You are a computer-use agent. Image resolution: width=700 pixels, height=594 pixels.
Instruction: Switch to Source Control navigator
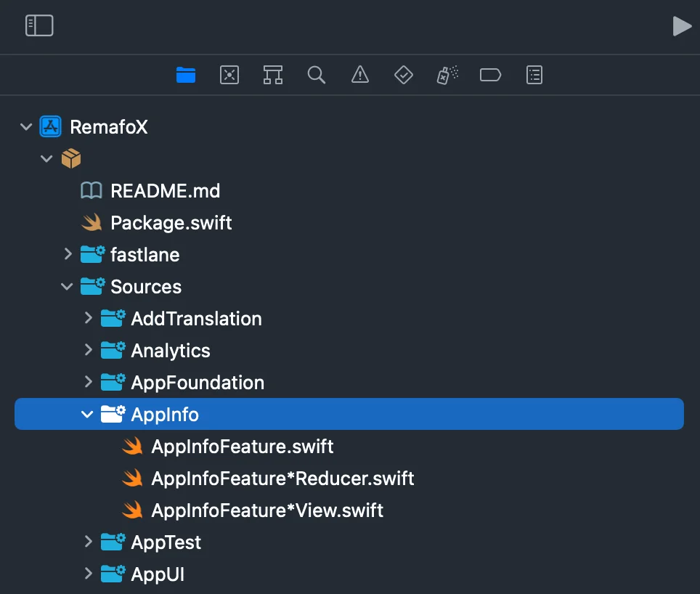coord(229,75)
